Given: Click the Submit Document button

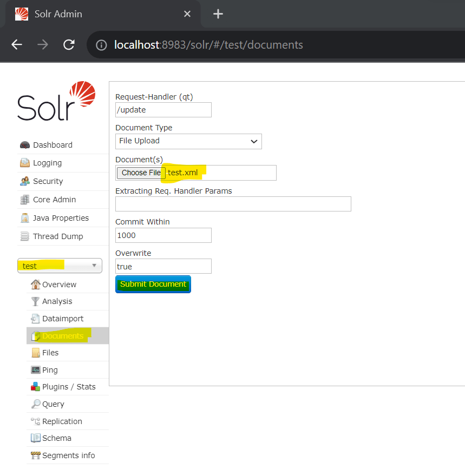Looking at the screenshot, I should click(x=153, y=284).
